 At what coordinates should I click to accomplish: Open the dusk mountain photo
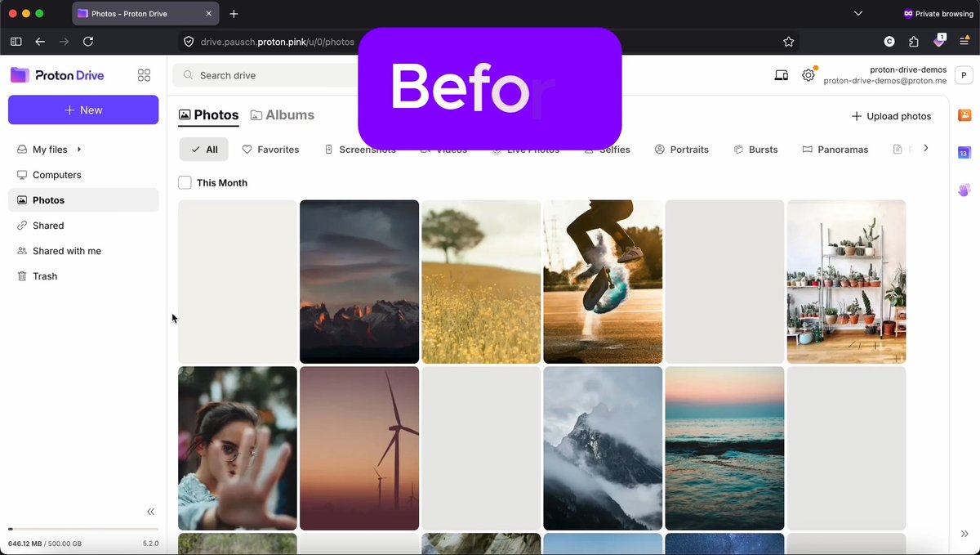[x=359, y=282]
